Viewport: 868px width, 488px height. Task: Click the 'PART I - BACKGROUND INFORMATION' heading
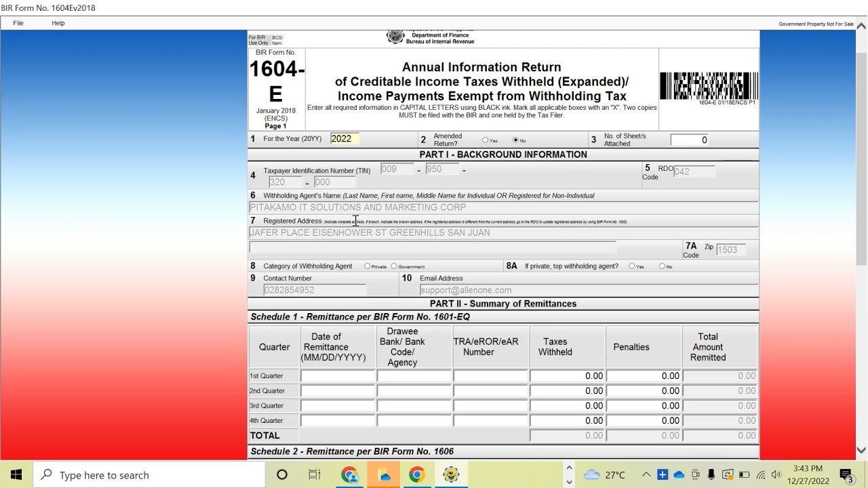(503, 155)
